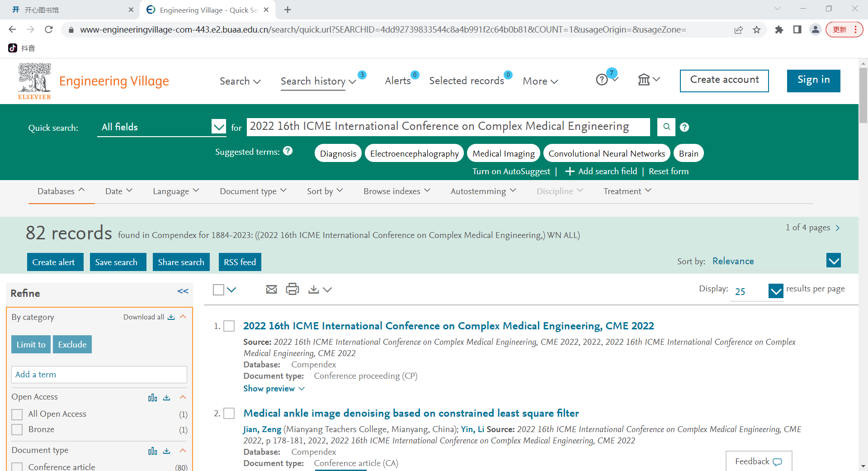The width and height of the screenshot is (868, 471).
Task: Open browser profile avatar icon
Action: coord(816,29)
